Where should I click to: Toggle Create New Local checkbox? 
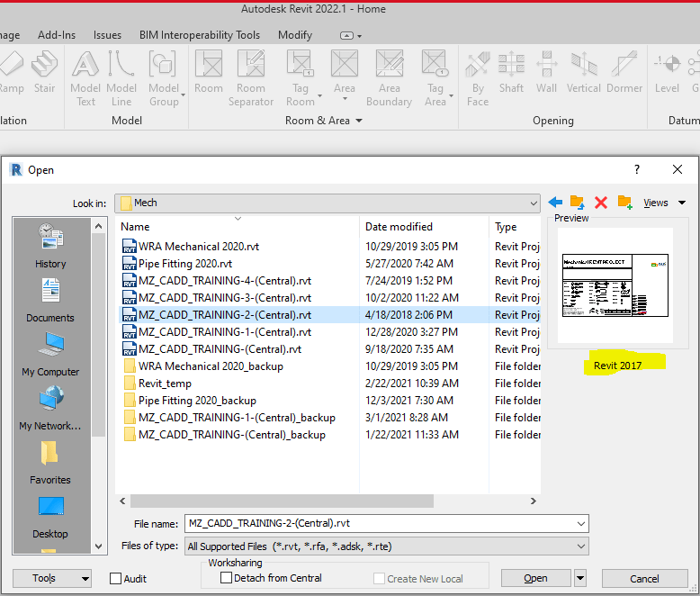coord(379,579)
